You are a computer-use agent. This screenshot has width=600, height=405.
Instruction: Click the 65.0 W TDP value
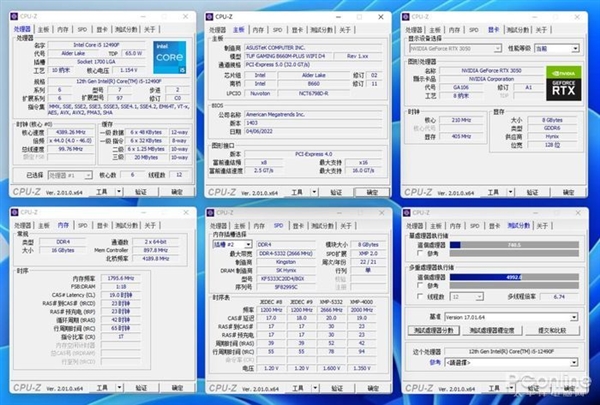pos(134,53)
